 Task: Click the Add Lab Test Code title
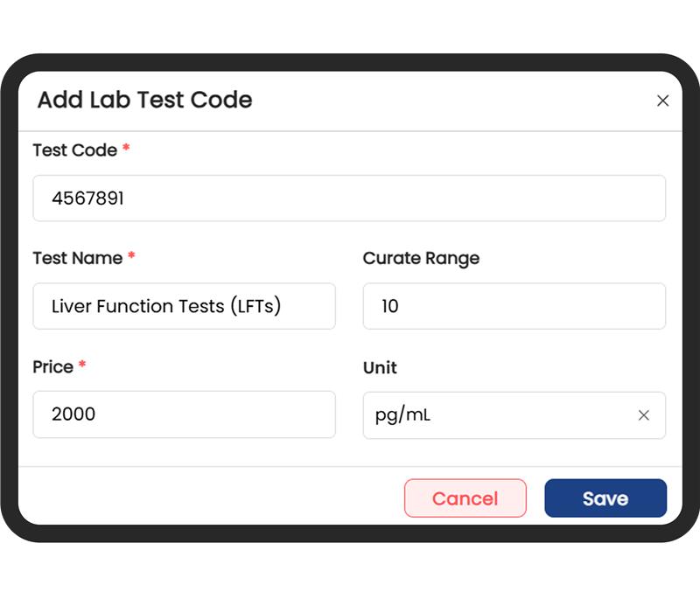click(144, 100)
